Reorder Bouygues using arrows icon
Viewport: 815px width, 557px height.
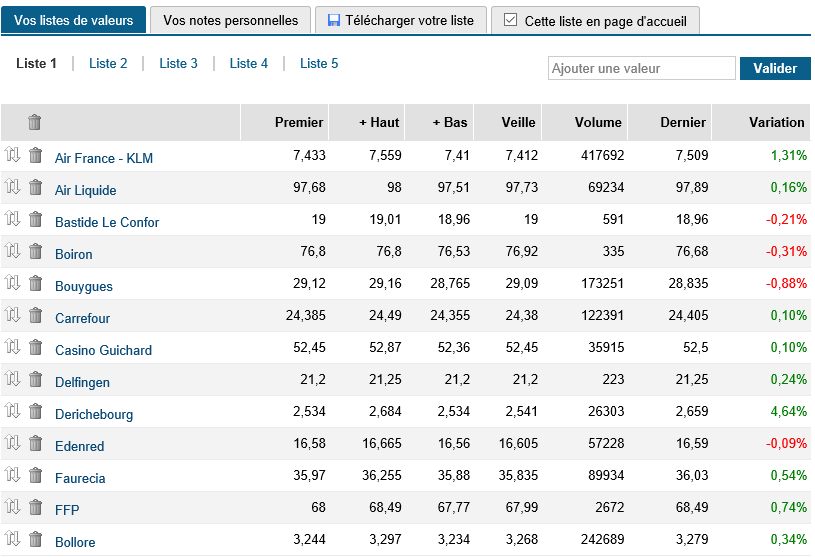pos(12,283)
